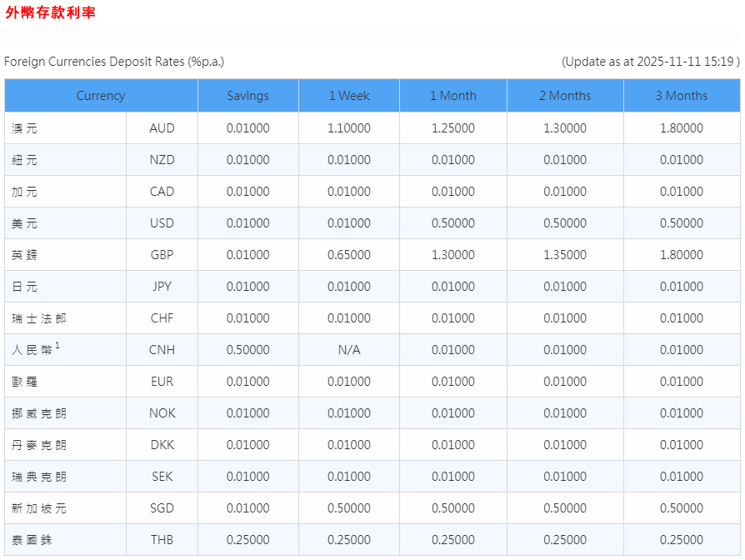Click the 外幣存款利率 red page title
Image resolution: width=745 pixels, height=560 pixels.
point(51,12)
